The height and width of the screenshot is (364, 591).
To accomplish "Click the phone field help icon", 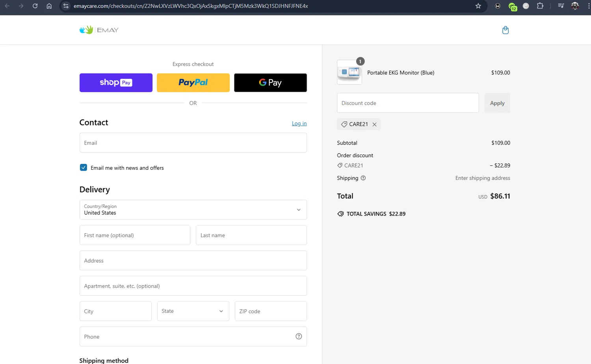I will (299, 336).
